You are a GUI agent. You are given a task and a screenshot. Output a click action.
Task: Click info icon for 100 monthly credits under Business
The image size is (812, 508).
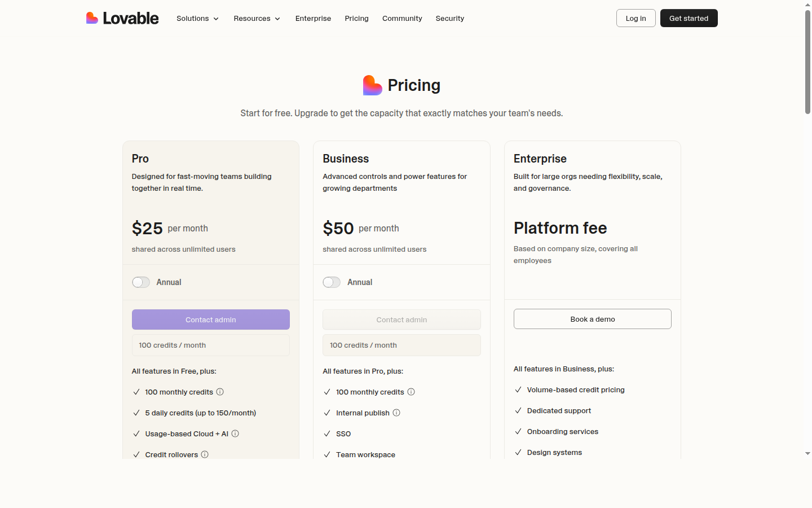click(x=411, y=392)
